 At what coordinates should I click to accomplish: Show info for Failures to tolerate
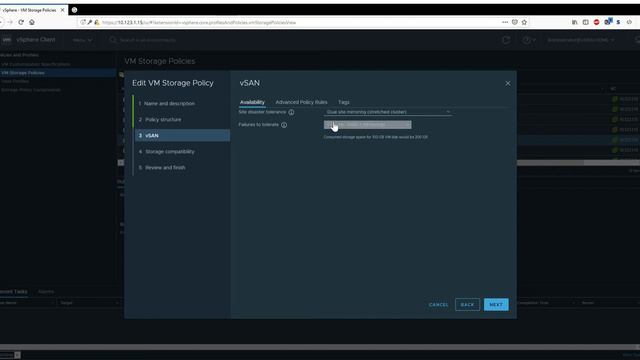284,125
